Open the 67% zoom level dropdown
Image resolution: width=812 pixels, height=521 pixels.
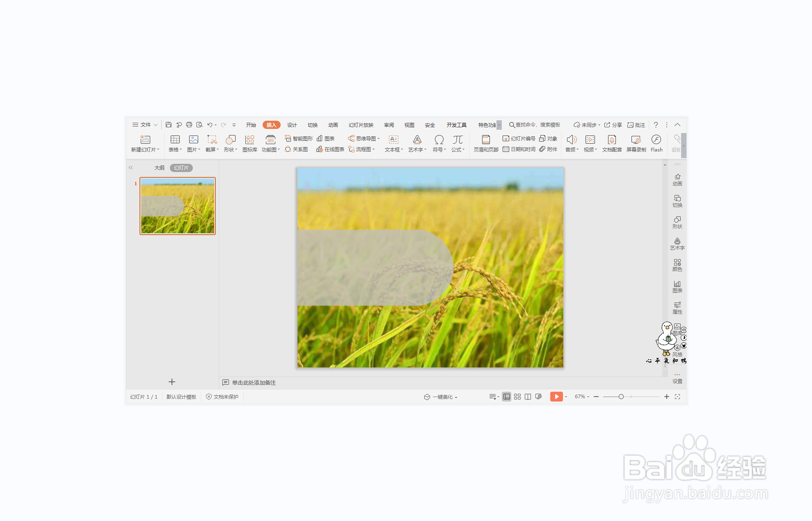[x=582, y=397]
